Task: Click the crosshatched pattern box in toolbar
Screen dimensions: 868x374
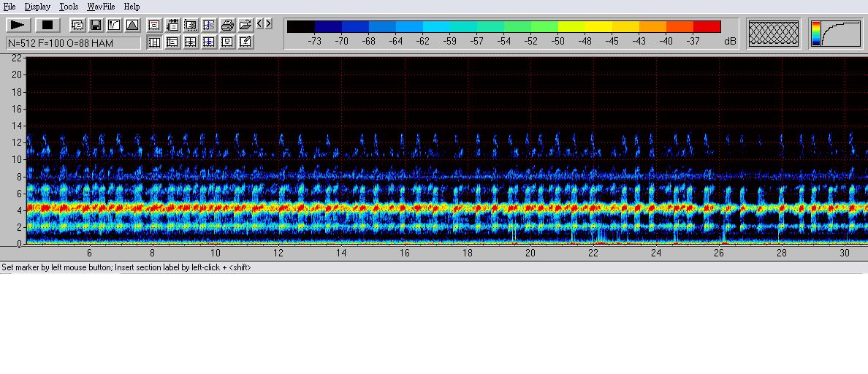Action: click(774, 34)
